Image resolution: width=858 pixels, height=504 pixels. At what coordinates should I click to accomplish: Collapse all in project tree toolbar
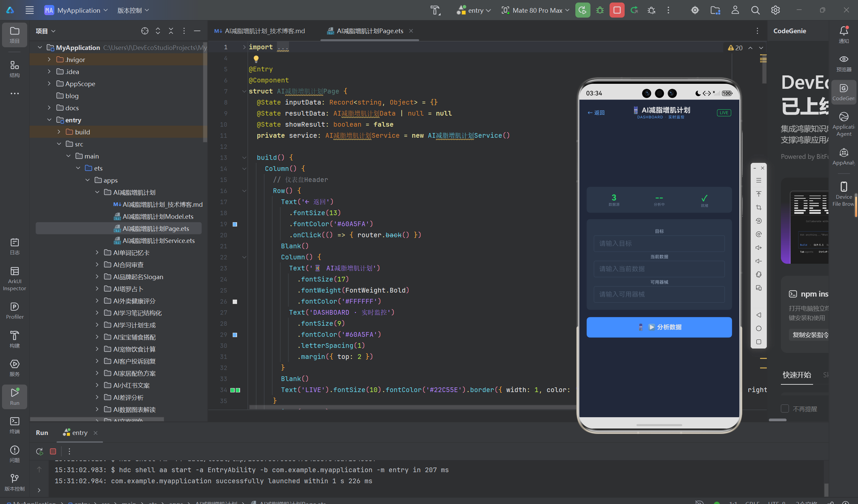[x=171, y=31]
